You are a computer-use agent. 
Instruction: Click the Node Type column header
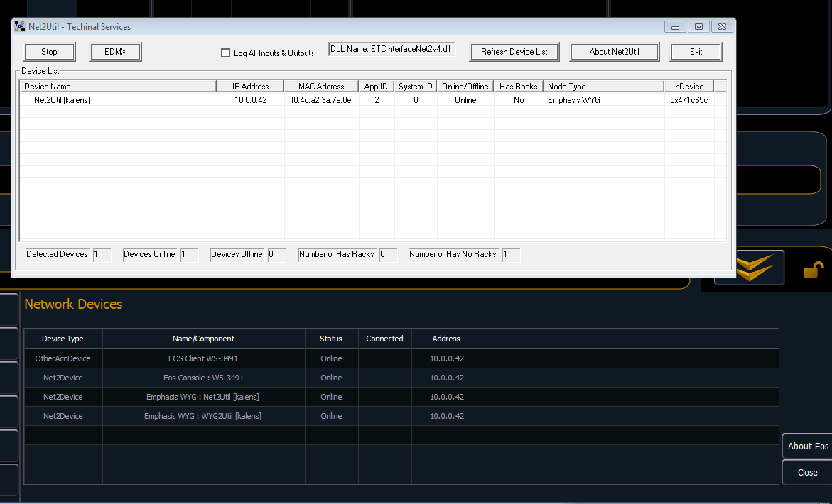[604, 87]
